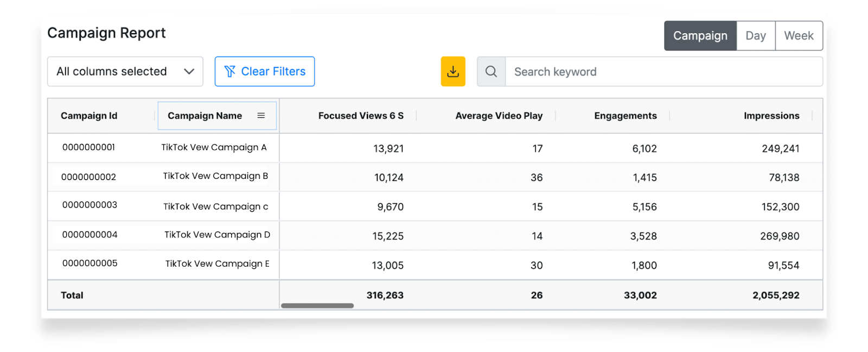Open the Campaign Name column menu icon
This screenshot has height=352, width=868.
tap(261, 116)
